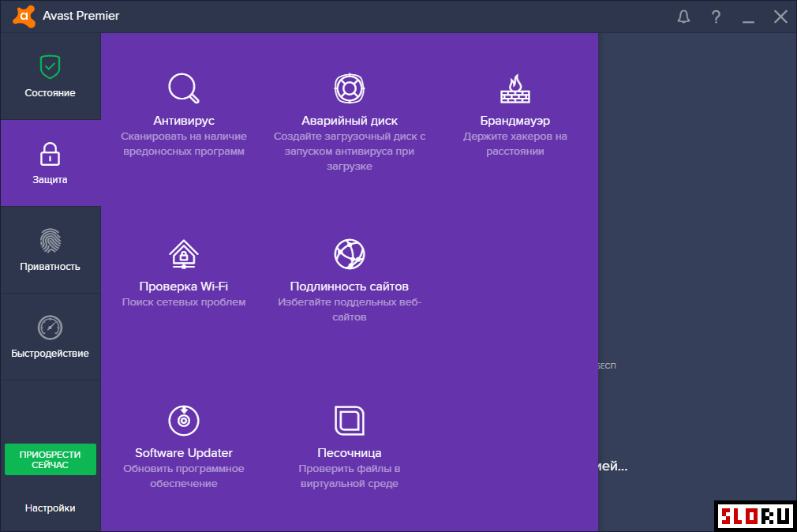Close the Avast Premier window
This screenshot has height=532, width=797.
(x=780, y=17)
